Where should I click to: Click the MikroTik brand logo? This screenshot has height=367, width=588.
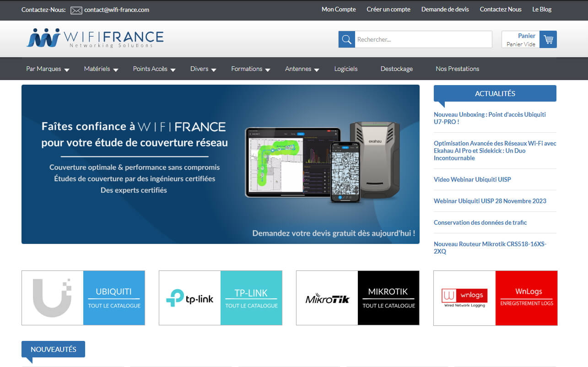coord(327,297)
